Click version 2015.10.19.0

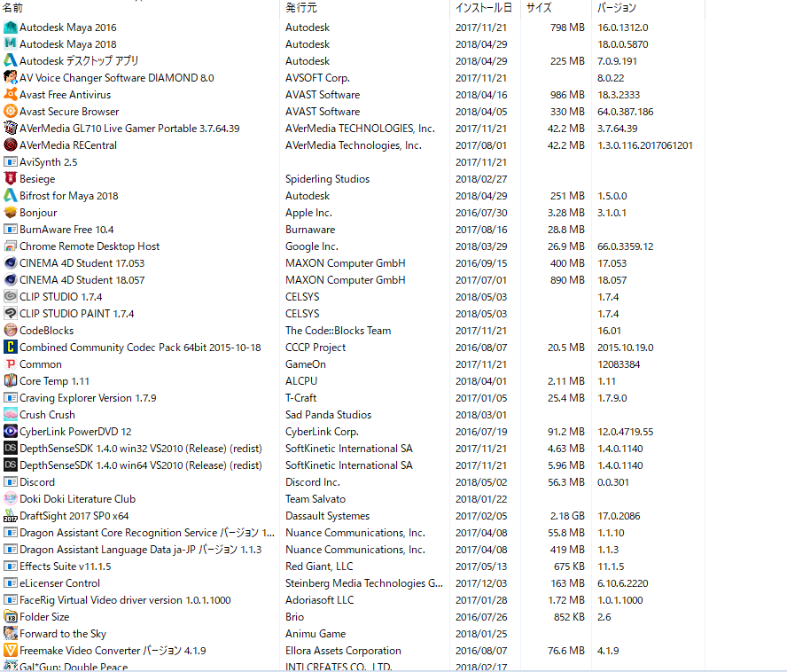click(x=626, y=347)
